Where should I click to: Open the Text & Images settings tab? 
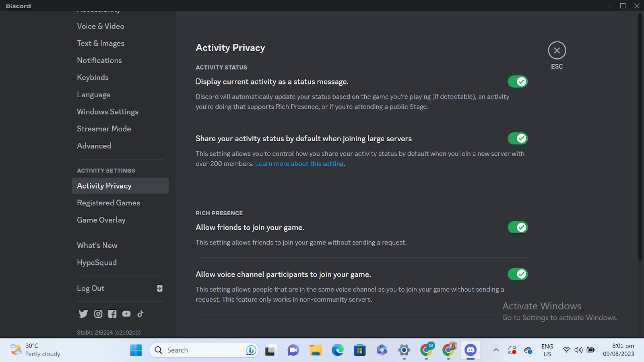point(120,43)
